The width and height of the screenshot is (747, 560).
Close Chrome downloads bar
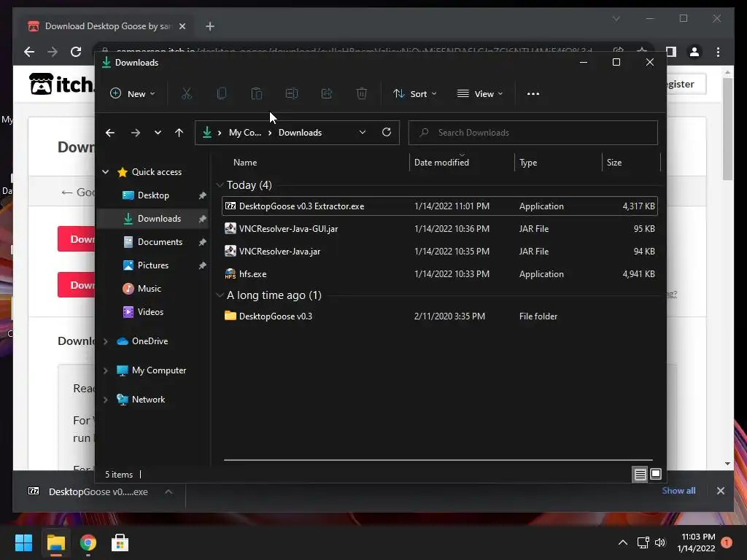point(721,491)
